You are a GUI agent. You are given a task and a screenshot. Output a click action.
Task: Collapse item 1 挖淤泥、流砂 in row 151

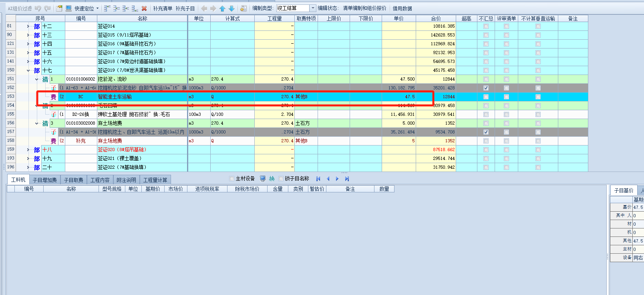click(37, 79)
